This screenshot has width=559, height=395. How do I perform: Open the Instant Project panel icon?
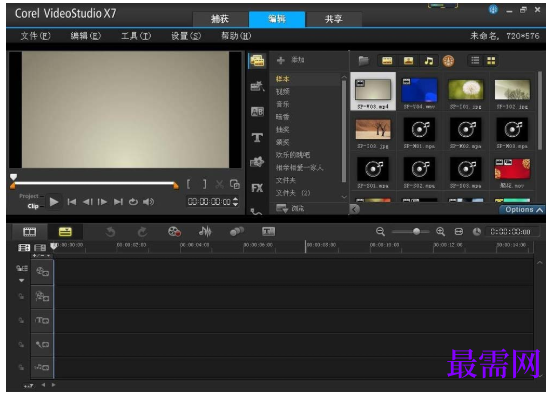click(257, 86)
